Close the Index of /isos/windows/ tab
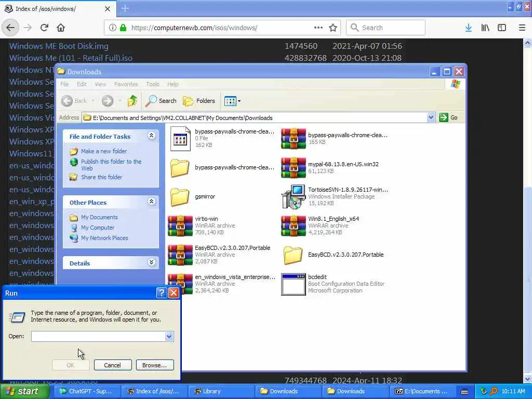Viewport: 532px width, 399px height. tap(108, 9)
